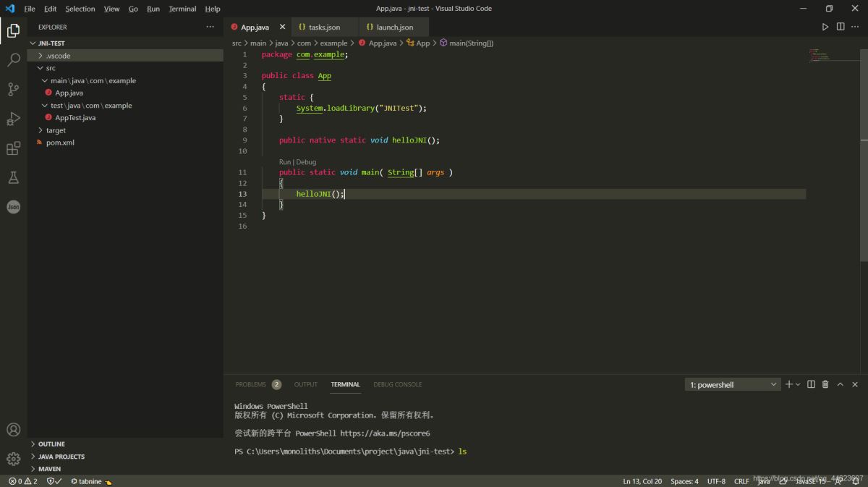Click the Run code lens above main
This screenshot has width=868, height=487.
(x=285, y=162)
